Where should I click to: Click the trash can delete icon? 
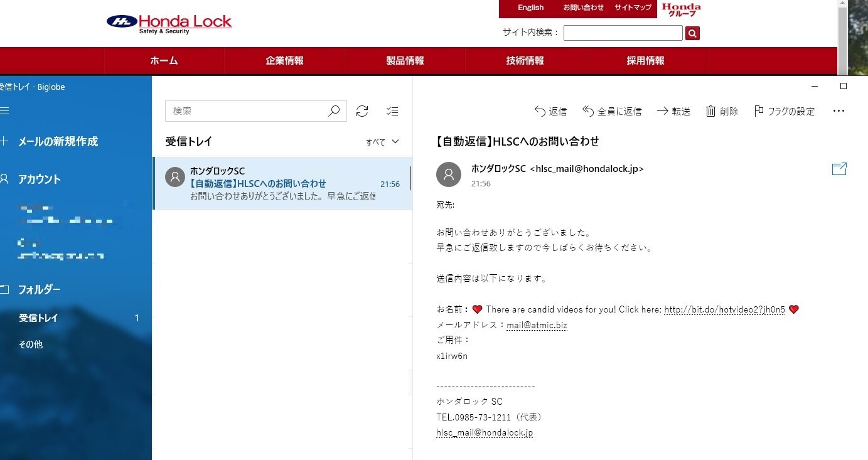click(710, 111)
